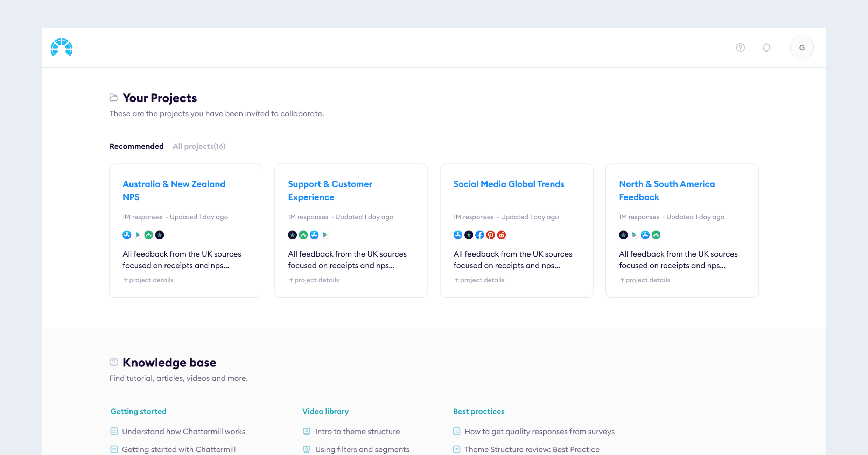Click App Store icon in Australia NPS card
868x455 pixels.
[x=127, y=235]
